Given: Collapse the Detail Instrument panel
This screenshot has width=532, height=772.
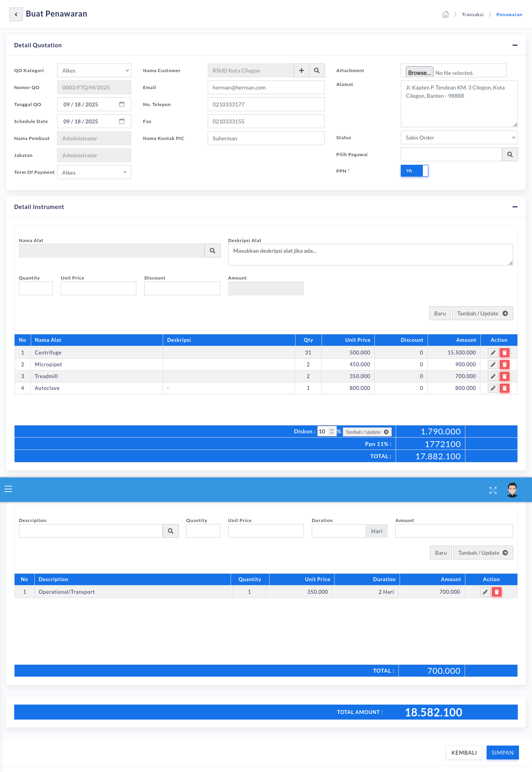Looking at the screenshot, I should tap(515, 207).
